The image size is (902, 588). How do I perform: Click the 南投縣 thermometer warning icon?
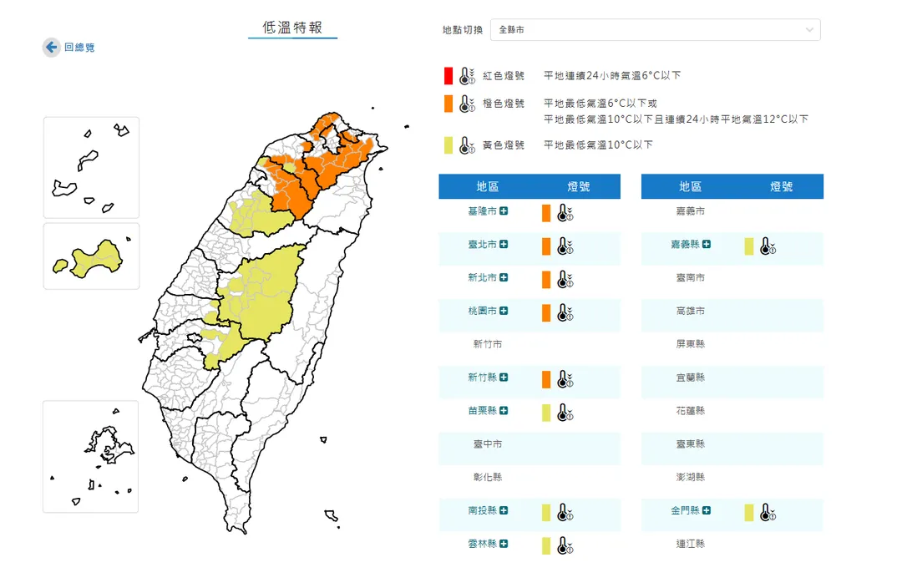pyautogui.click(x=565, y=512)
